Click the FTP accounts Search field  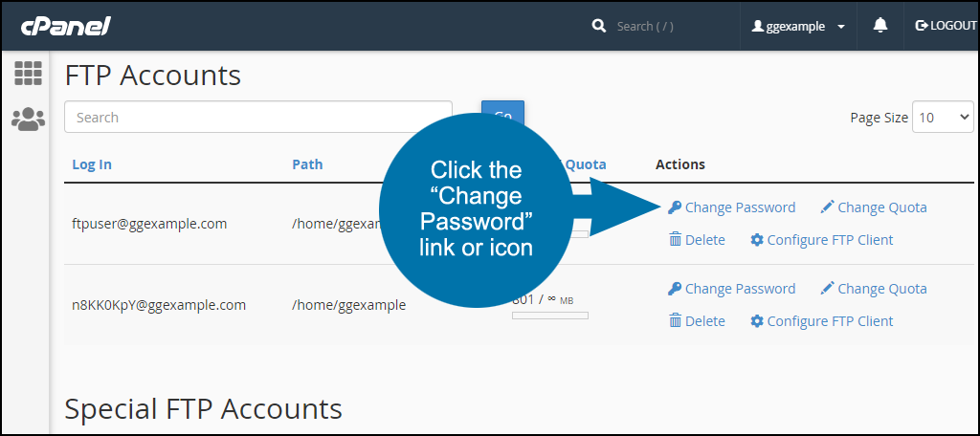(258, 117)
